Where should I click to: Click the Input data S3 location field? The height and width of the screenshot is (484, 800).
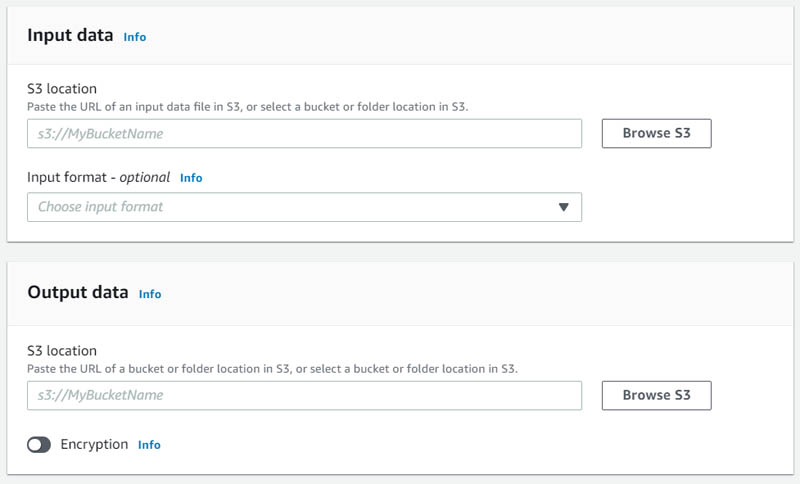tap(304, 134)
